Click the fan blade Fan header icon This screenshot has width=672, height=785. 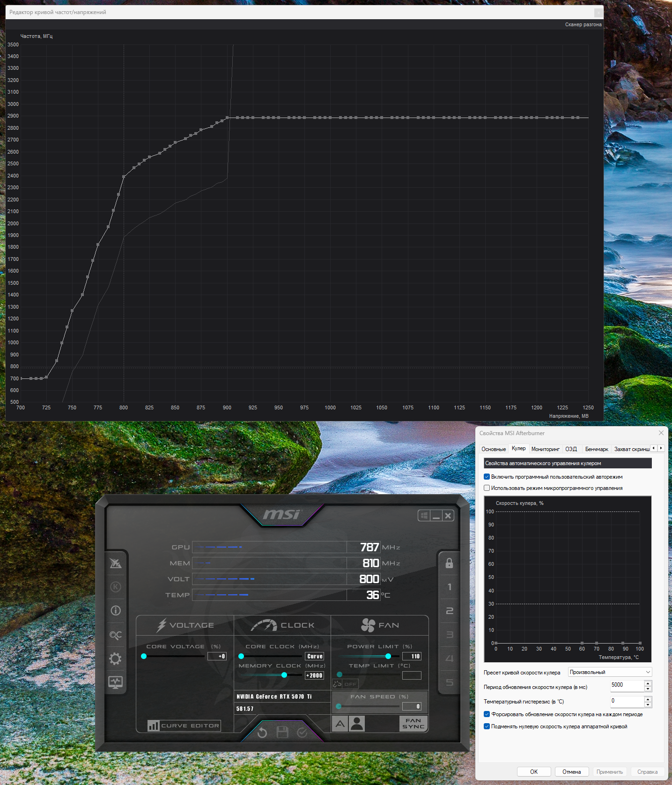(368, 625)
